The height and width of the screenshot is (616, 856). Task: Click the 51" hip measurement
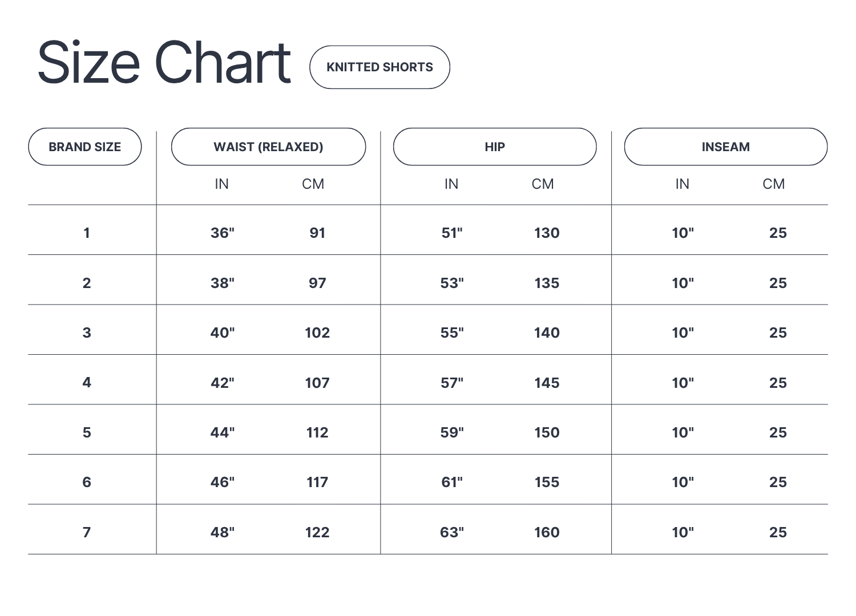(x=452, y=233)
